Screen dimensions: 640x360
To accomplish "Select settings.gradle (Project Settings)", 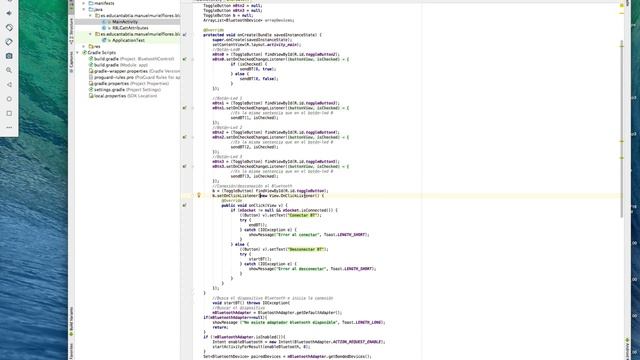I will (x=127, y=89).
